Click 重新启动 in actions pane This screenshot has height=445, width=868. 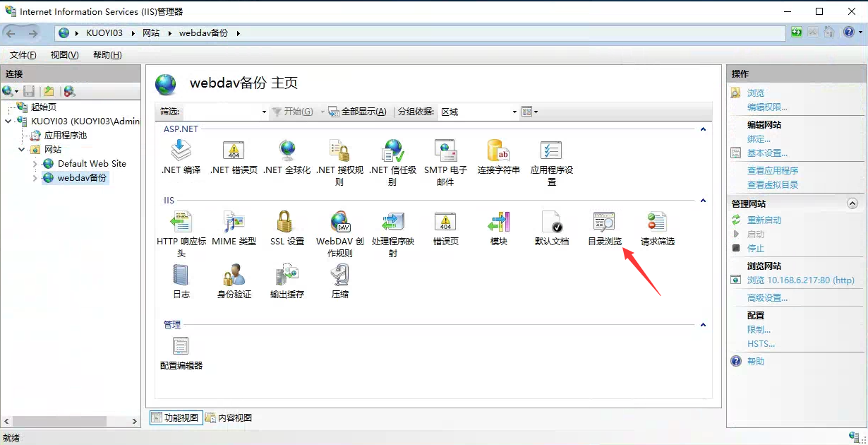(x=764, y=220)
